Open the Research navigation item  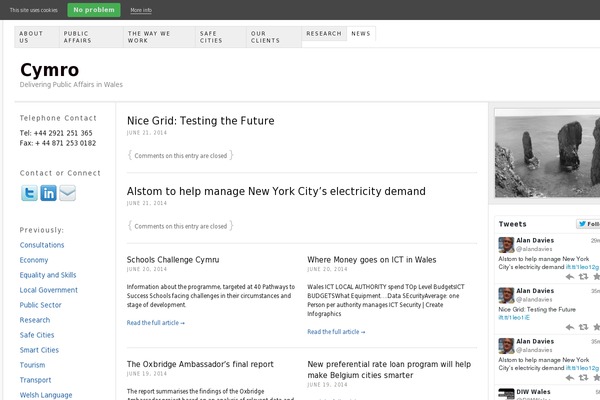pos(324,33)
